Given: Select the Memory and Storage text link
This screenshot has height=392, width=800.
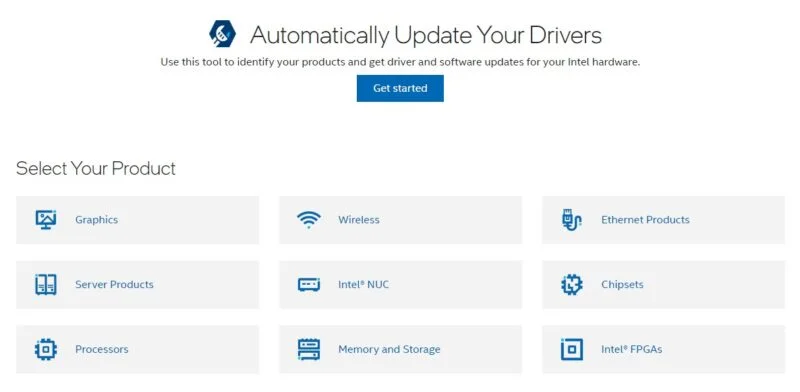Looking at the screenshot, I should (x=389, y=349).
